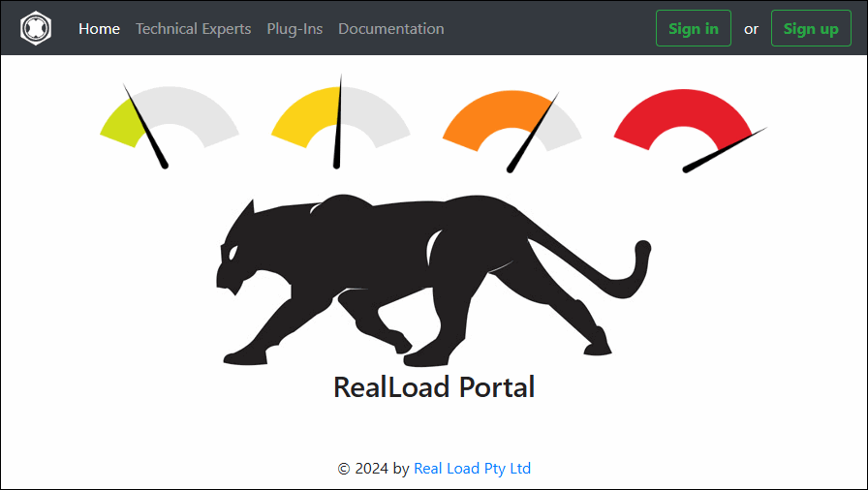This screenshot has width=868, height=490.
Task: Click the red full-load gauge graphic
Action: tap(691, 131)
